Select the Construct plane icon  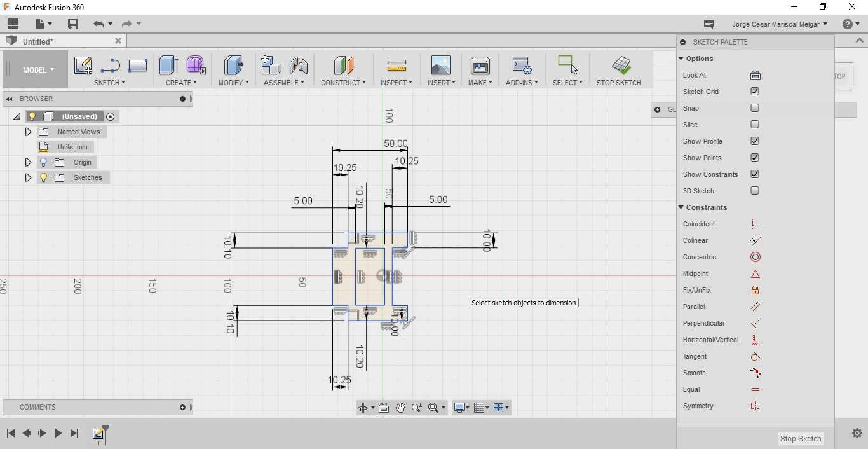[x=343, y=65]
